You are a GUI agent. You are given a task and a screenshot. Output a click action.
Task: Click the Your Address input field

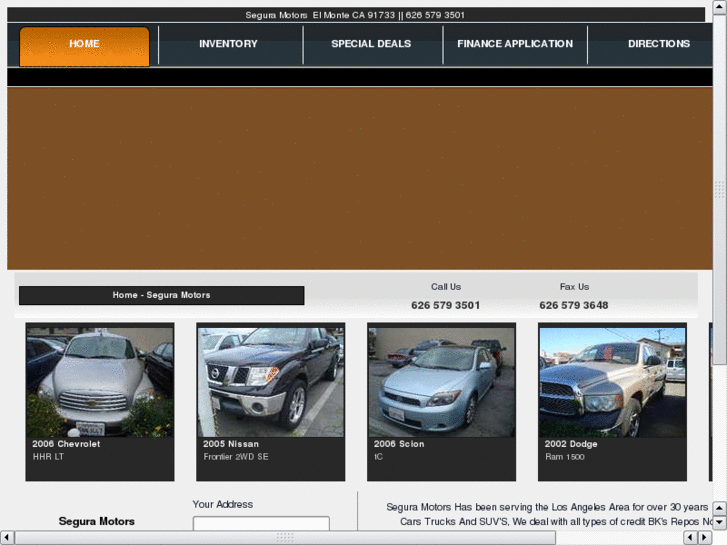(261, 523)
